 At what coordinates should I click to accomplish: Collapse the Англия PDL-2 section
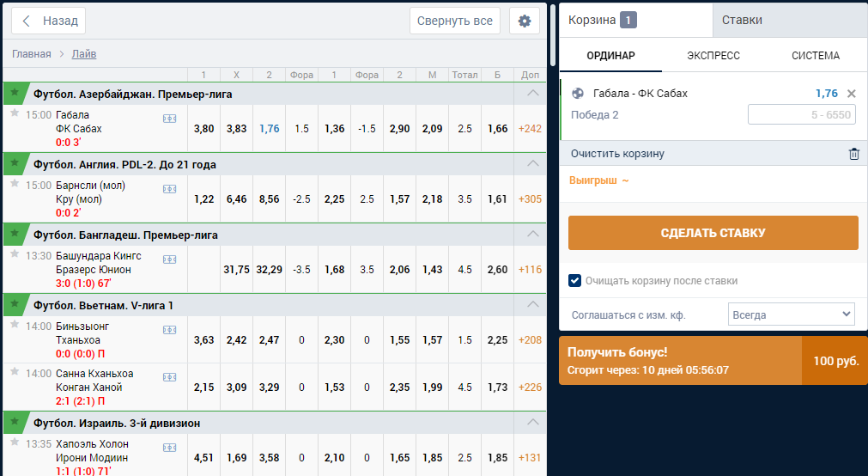(532, 163)
